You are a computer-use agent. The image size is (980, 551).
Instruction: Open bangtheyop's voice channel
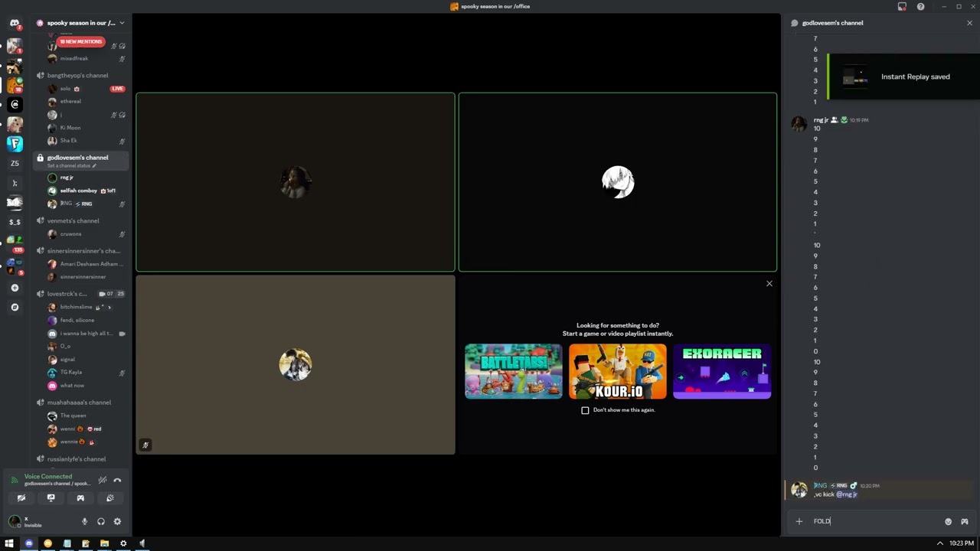coord(77,75)
